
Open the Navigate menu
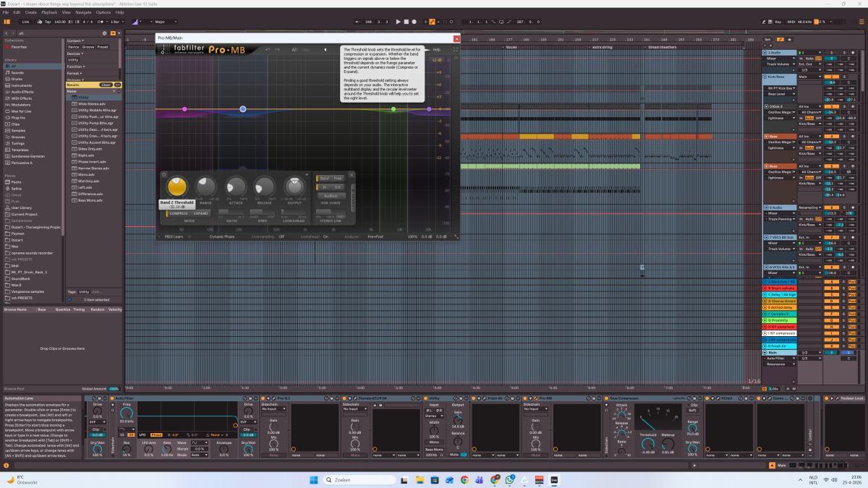[83, 12]
